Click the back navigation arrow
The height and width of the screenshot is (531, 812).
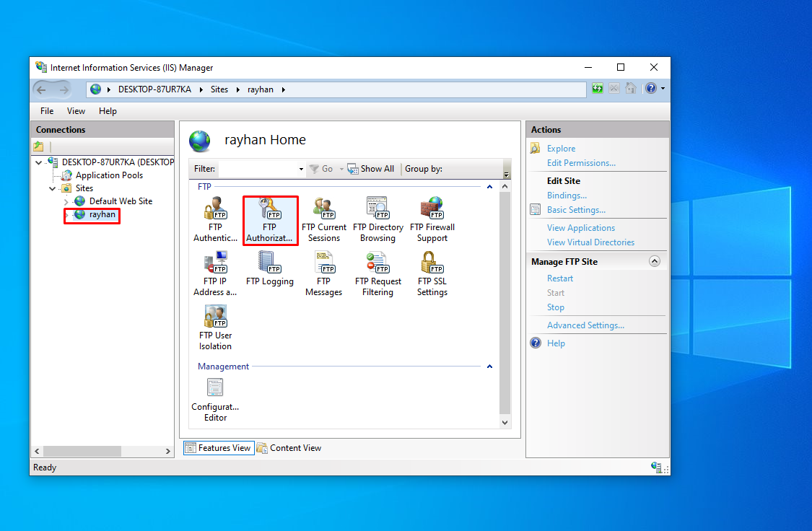coord(41,89)
